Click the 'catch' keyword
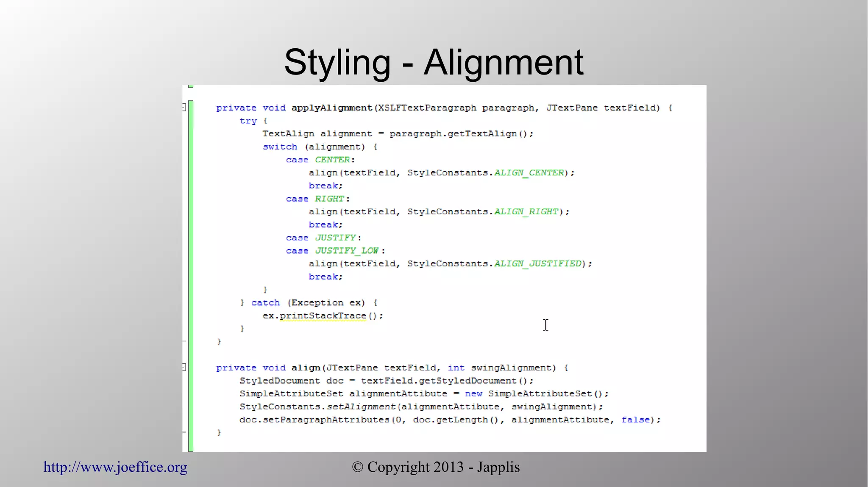 coord(266,303)
